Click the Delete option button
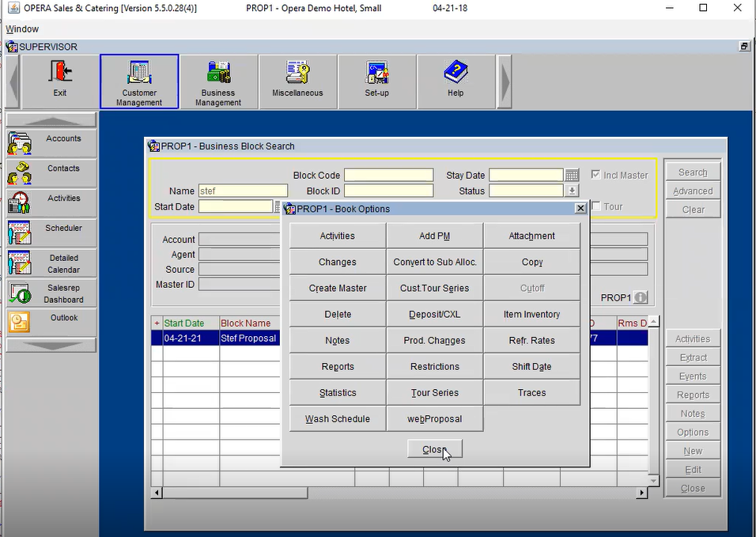 (x=338, y=314)
